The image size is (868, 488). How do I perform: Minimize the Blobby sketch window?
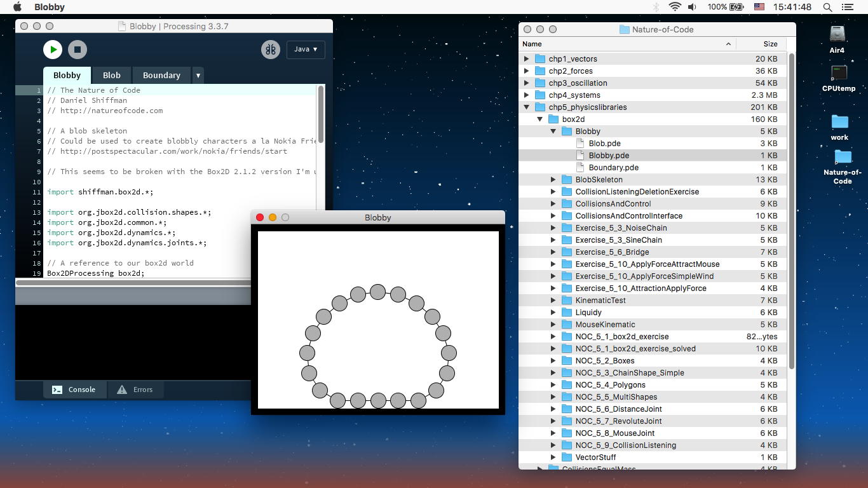coord(273,217)
